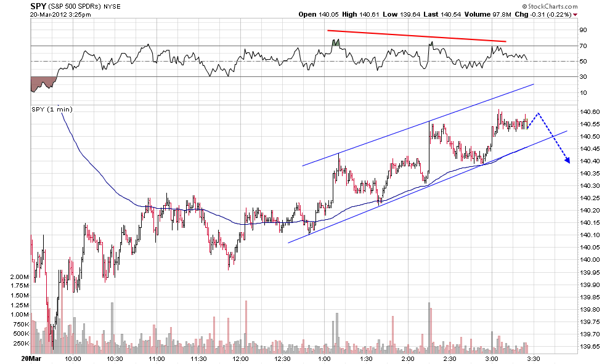Viewport: 610px width, 364px height.
Task: Click the 2.00M volume axis label
Action: [20, 277]
